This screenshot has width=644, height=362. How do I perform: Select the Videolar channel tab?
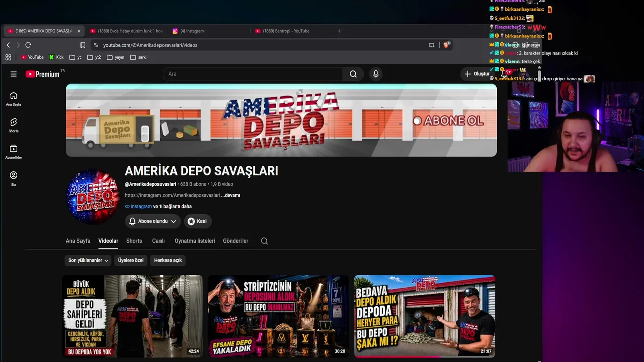click(x=108, y=241)
